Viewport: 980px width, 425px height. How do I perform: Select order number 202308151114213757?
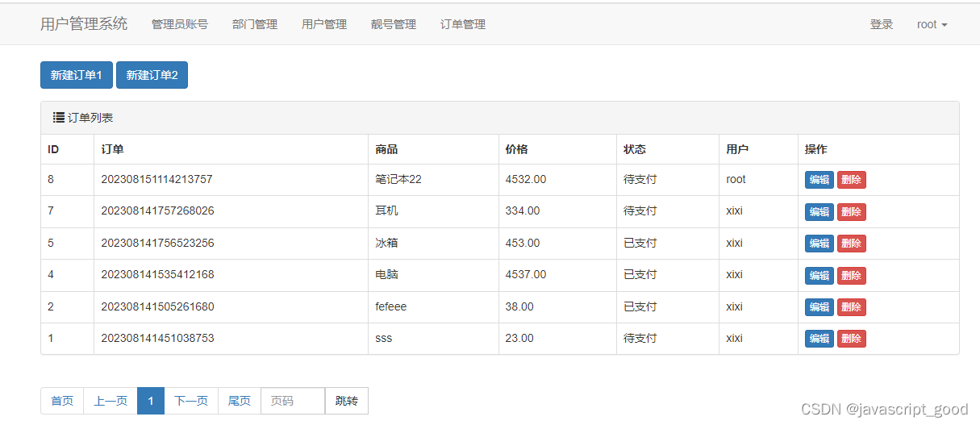(x=156, y=179)
